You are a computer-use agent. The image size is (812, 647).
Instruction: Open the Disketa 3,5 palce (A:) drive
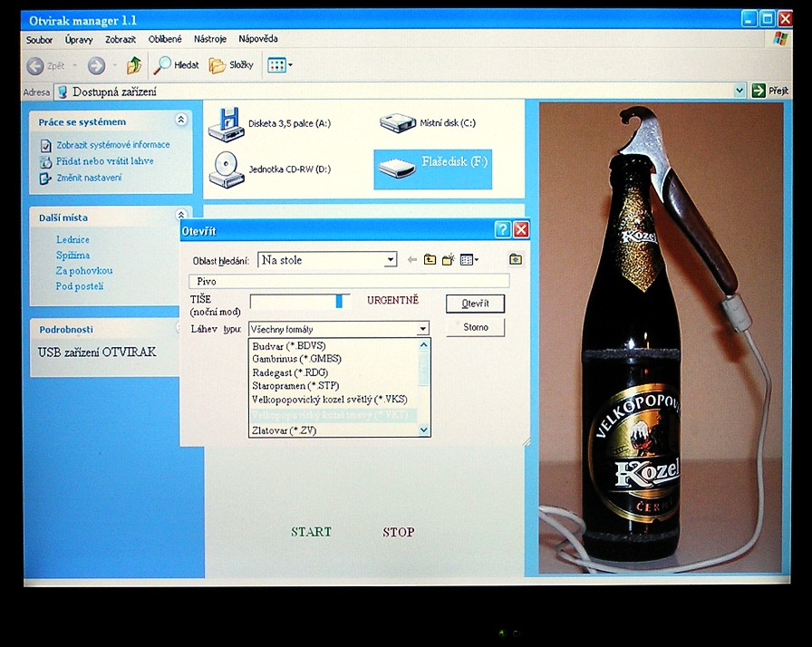(226, 123)
